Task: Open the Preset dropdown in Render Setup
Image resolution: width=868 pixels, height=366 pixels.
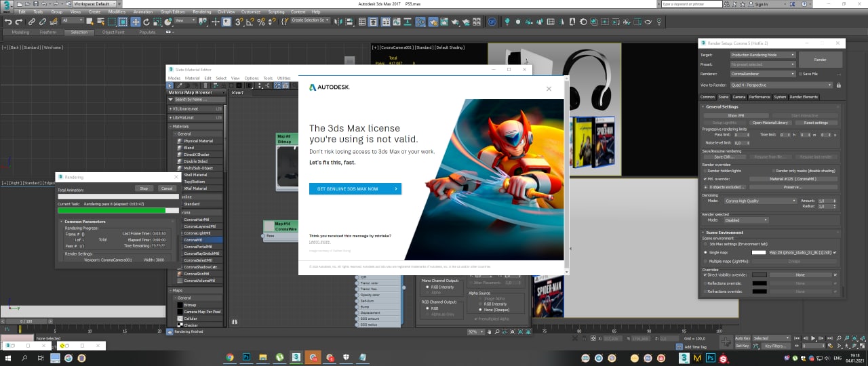Action: point(763,64)
